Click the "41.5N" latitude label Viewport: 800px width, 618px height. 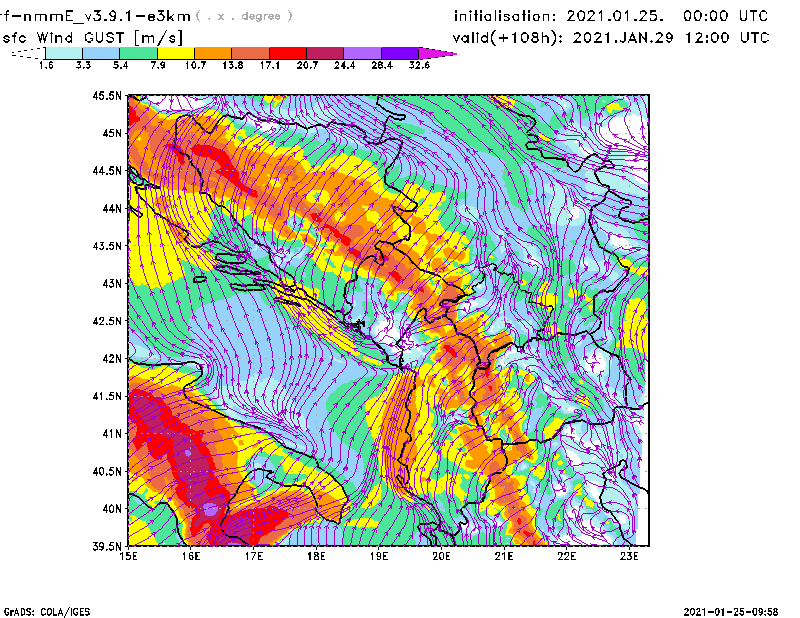107,396
